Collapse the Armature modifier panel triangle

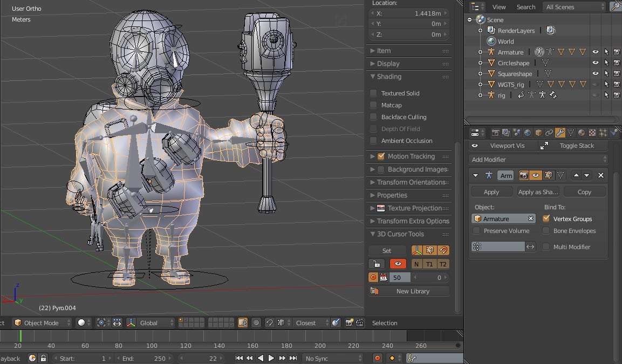coord(475,175)
